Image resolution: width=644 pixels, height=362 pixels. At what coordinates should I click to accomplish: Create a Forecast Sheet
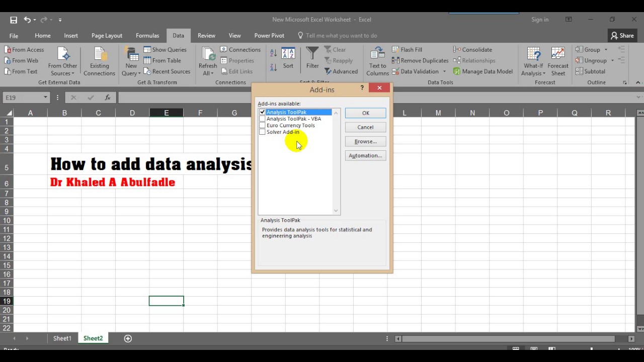558,62
